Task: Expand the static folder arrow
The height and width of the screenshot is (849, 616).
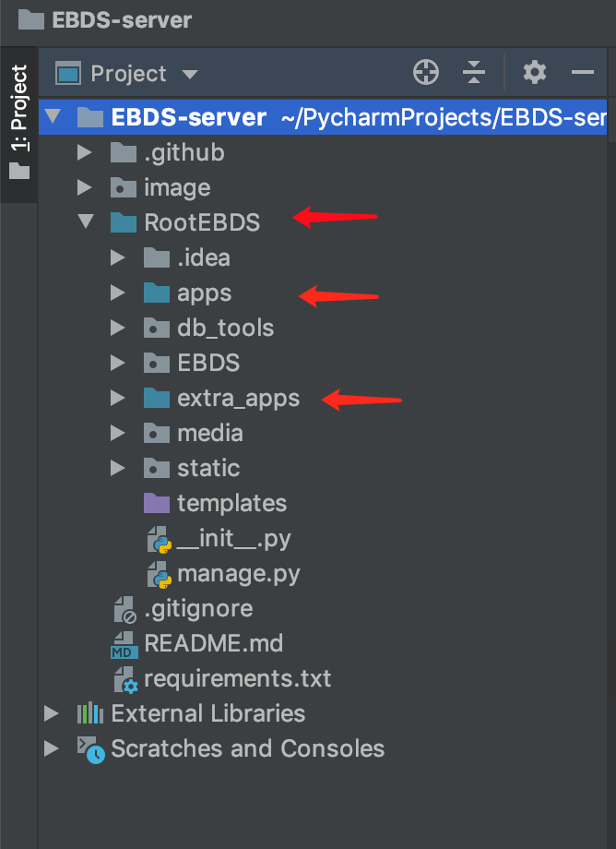Action: click(117, 469)
